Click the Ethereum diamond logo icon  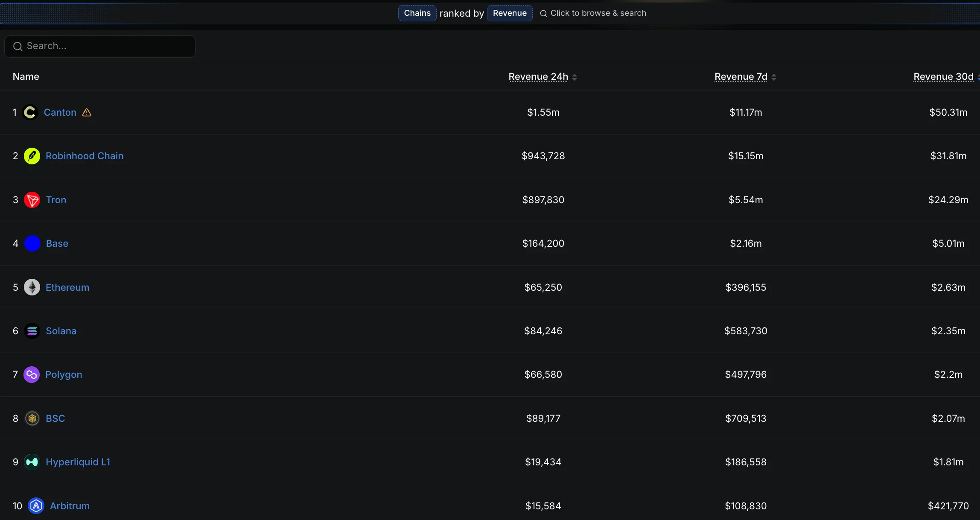pos(32,287)
